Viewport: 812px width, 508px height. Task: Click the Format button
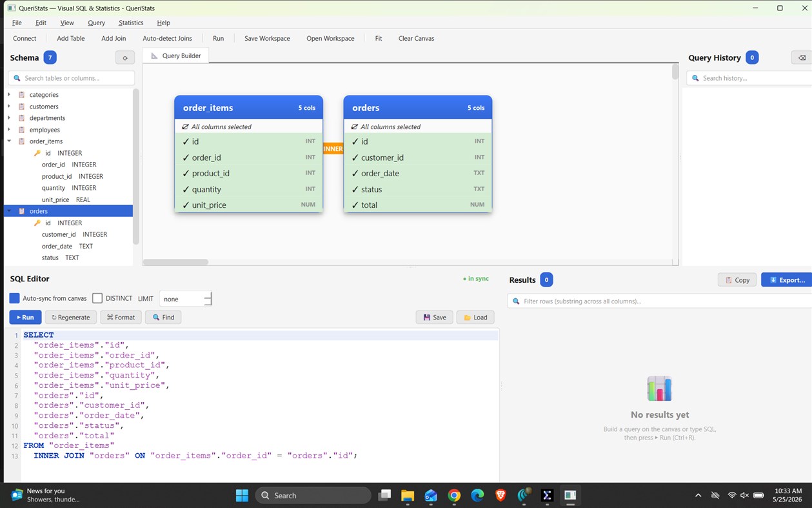pyautogui.click(x=121, y=317)
